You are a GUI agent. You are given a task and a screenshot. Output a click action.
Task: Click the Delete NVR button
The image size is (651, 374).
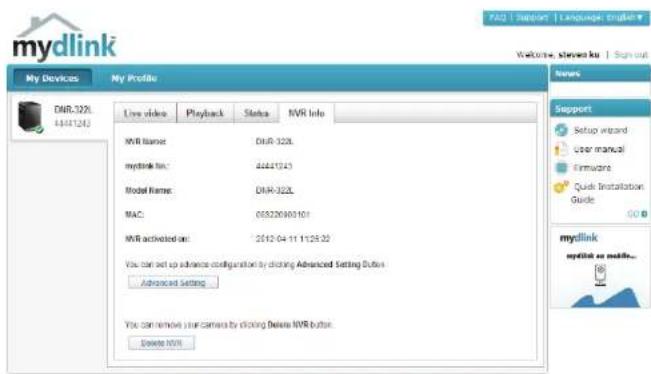(x=162, y=343)
